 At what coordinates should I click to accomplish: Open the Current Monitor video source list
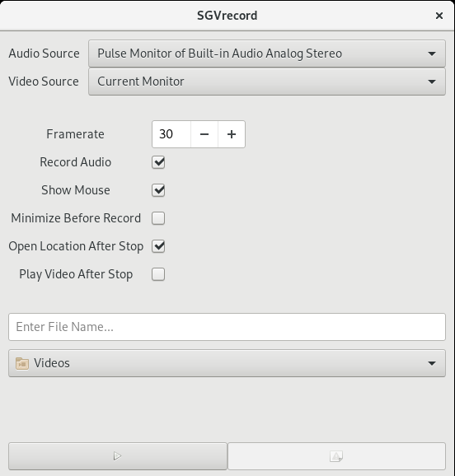click(x=267, y=82)
